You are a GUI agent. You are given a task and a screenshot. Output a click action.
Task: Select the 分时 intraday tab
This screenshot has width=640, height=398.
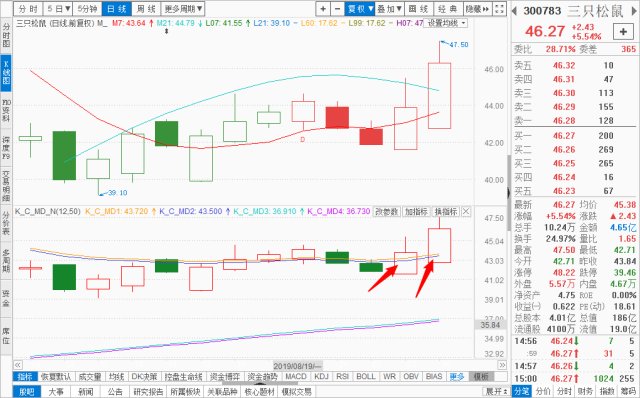pyautogui.click(x=28, y=9)
